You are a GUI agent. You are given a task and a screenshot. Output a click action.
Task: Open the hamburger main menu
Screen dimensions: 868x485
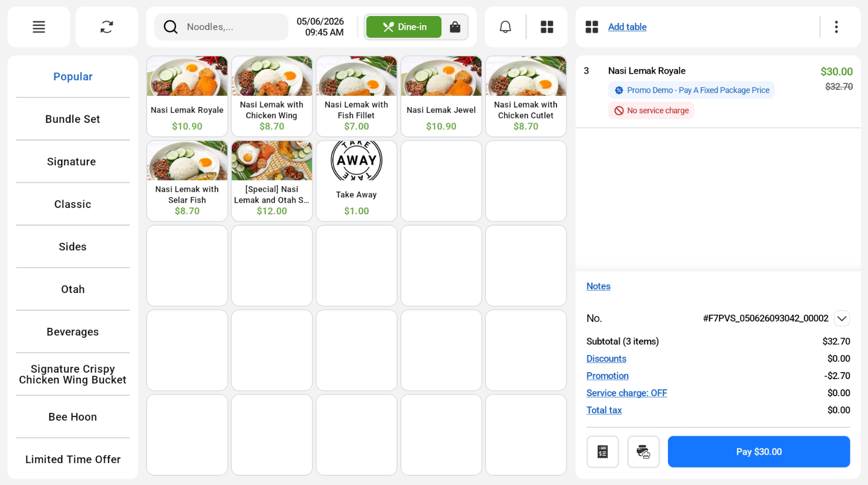pos(39,27)
